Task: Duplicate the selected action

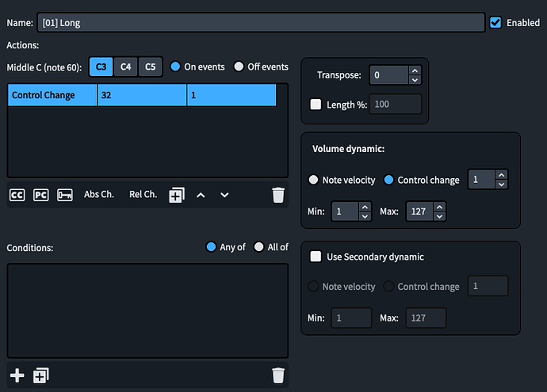Action: pyautogui.click(x=177, y=195)
